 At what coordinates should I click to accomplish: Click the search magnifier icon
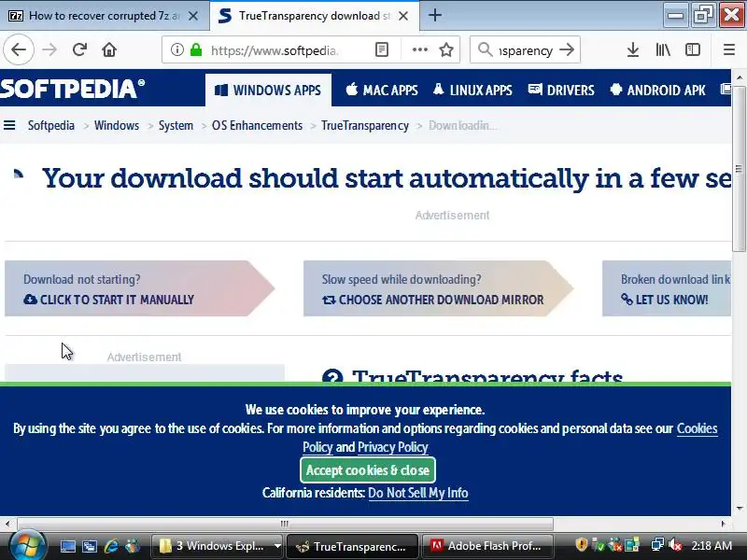point(485,49)
